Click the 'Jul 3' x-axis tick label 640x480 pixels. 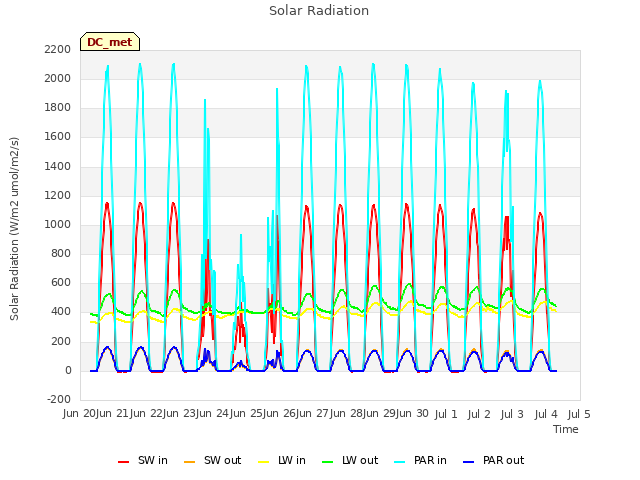(512, 414)
